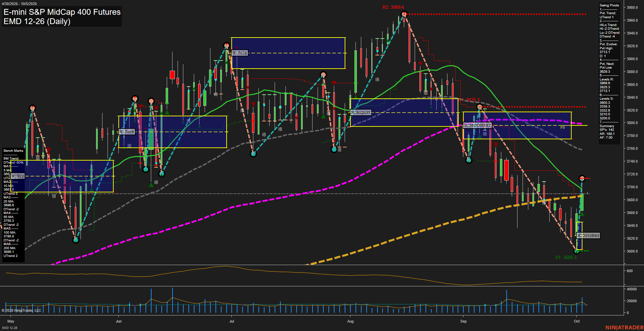Click the 'Swing Pivots' panel heading
Viewport: 644px width, 331px height.
(x=609, y=5)
